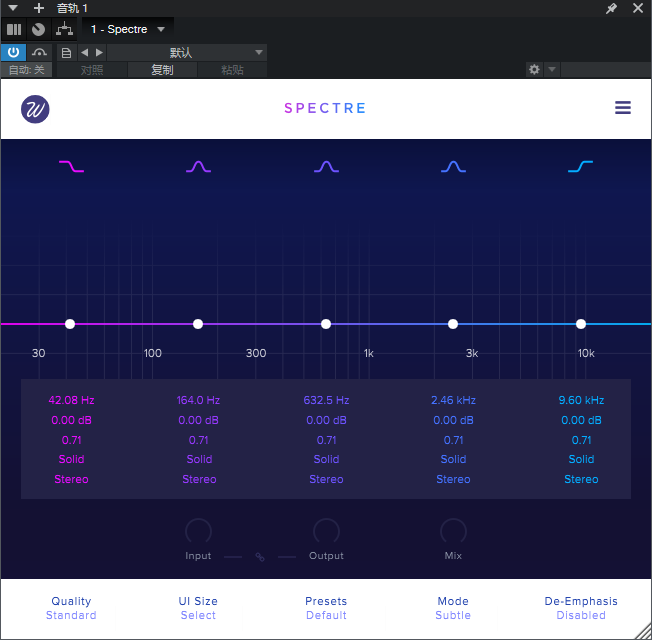Toggle Stereo mode on 9.60 kHz band
Screen dimensions: 652x640
pos(581,479)
